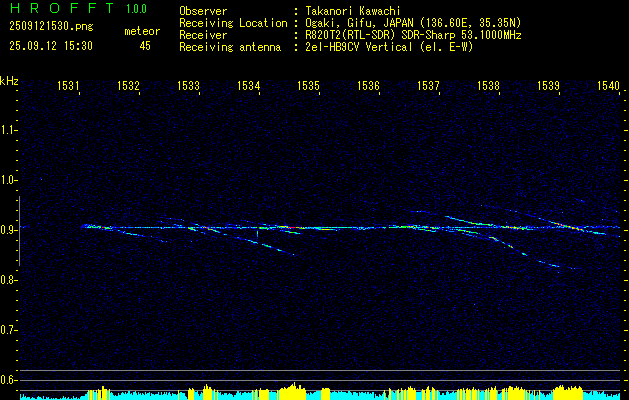
Task: Click time marker 1534
Action: click(248, 85)
